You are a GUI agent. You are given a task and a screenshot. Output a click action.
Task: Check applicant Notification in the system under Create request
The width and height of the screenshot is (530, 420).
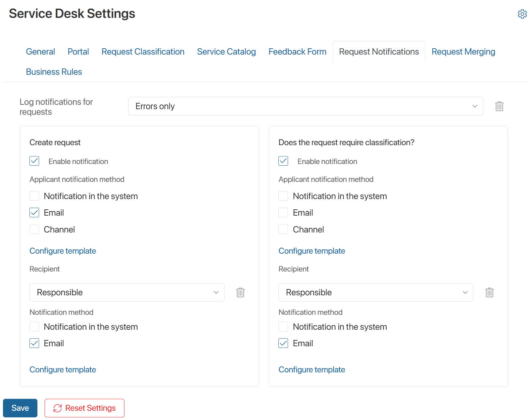click(34, 196)
